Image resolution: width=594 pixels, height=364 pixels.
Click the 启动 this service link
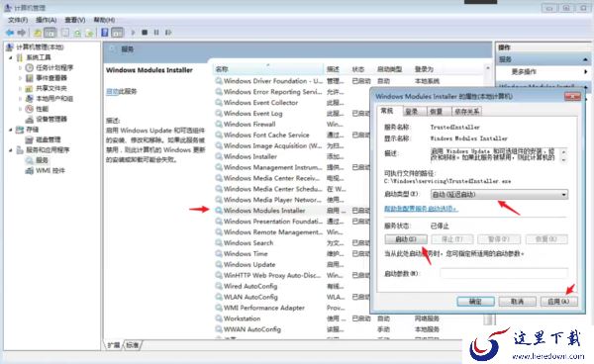coord(113,91)
